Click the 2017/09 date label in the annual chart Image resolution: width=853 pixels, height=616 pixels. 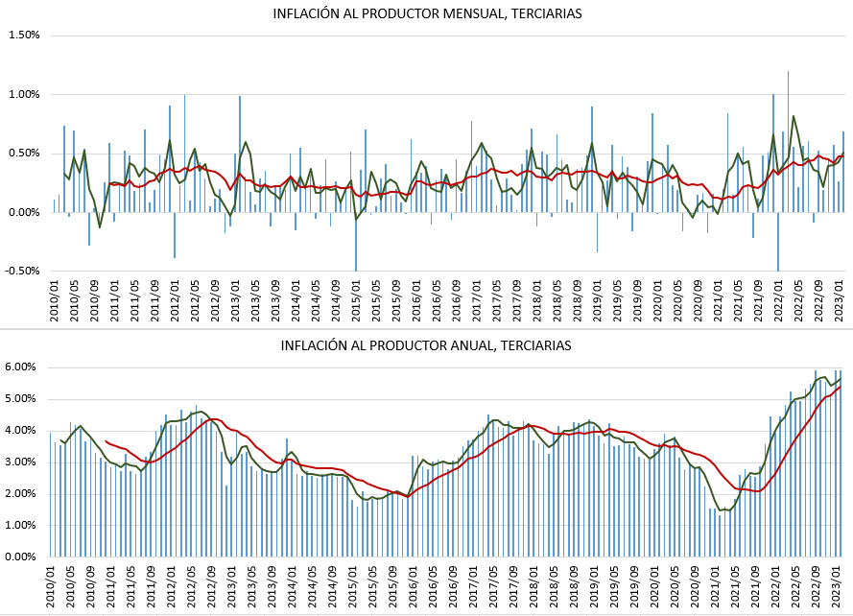[x=513, y=587]
